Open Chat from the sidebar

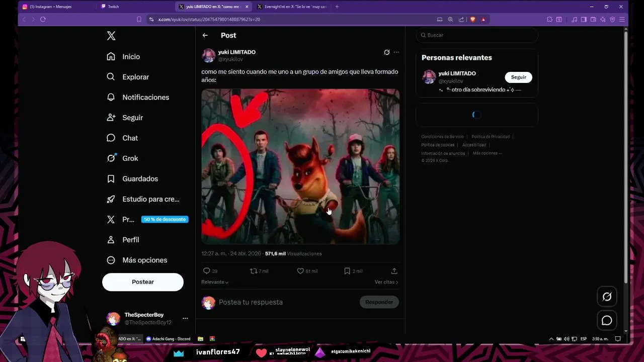click(x=123, y=138)
